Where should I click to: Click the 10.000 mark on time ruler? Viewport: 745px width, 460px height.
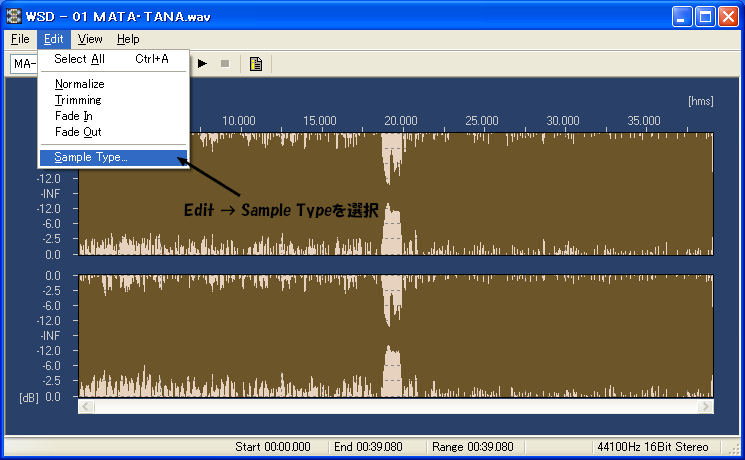239,121
